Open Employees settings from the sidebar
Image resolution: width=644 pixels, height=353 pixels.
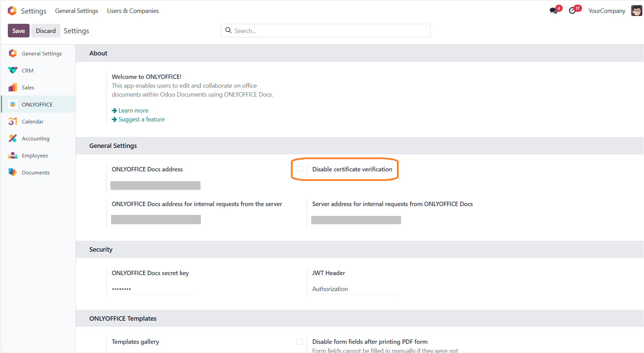12,155
